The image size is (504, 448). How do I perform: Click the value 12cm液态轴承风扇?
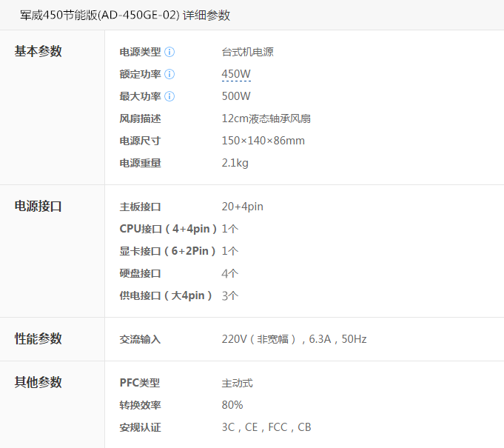(266, 118)
